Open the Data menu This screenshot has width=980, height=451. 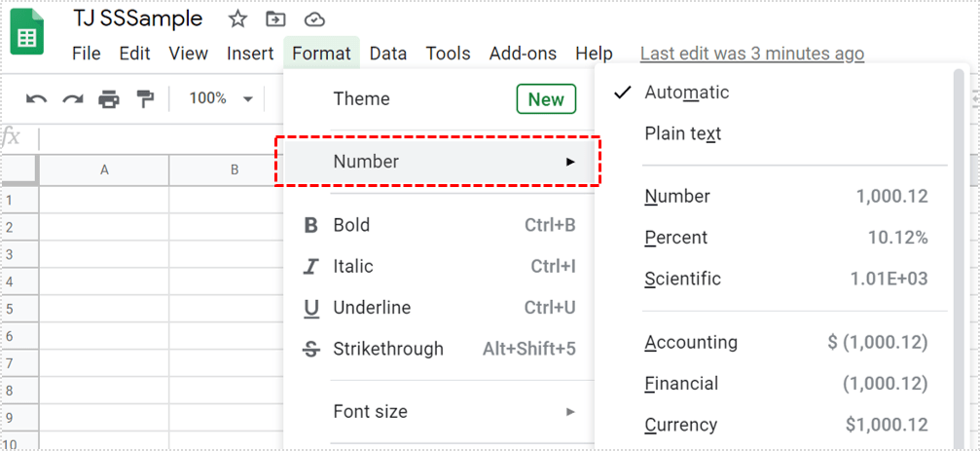click(387, 54)
